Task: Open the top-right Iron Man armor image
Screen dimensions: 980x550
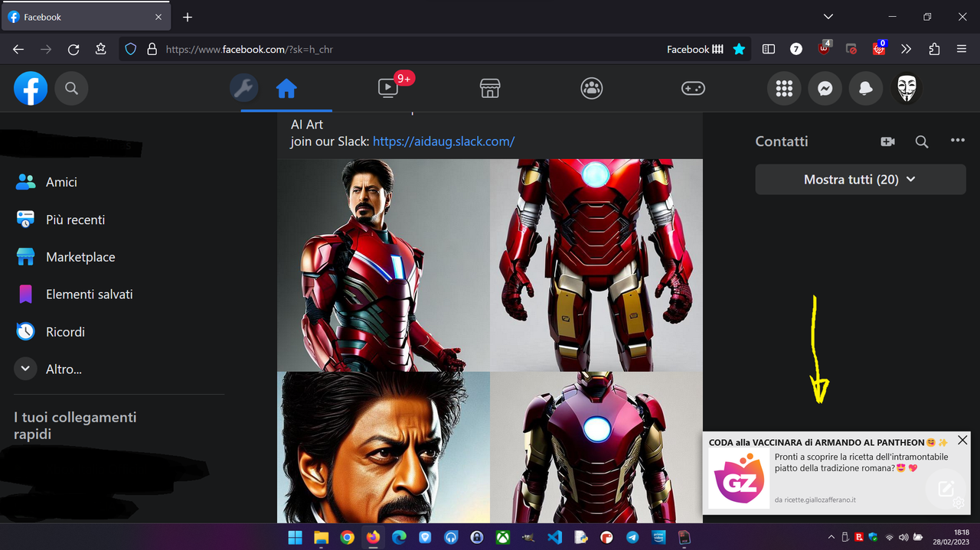Action: [x=596, y=265]
